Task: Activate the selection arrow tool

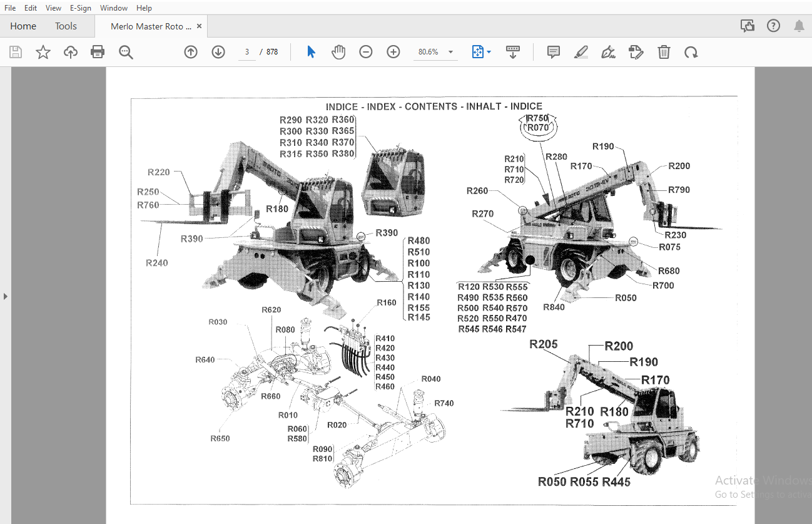Action: point(311,52)
